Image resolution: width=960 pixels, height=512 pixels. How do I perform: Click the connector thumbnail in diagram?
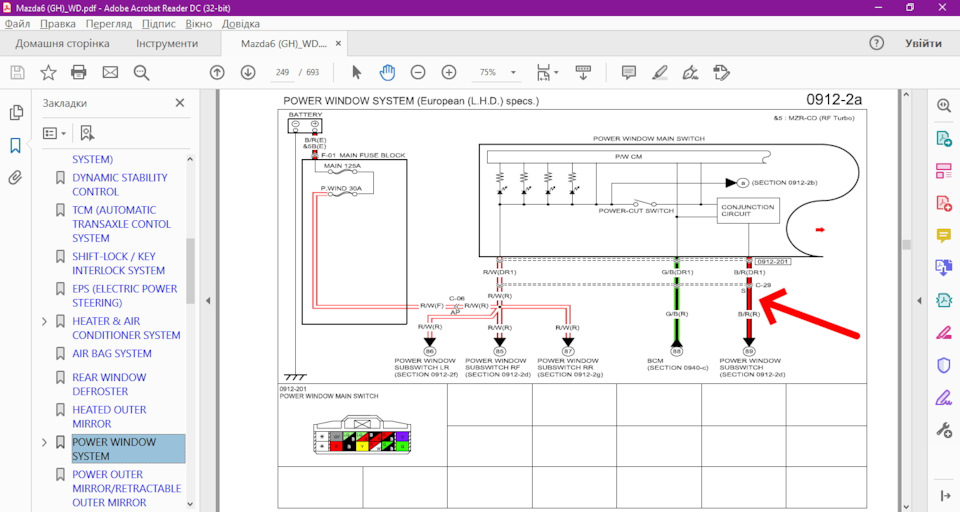point(361,434)
